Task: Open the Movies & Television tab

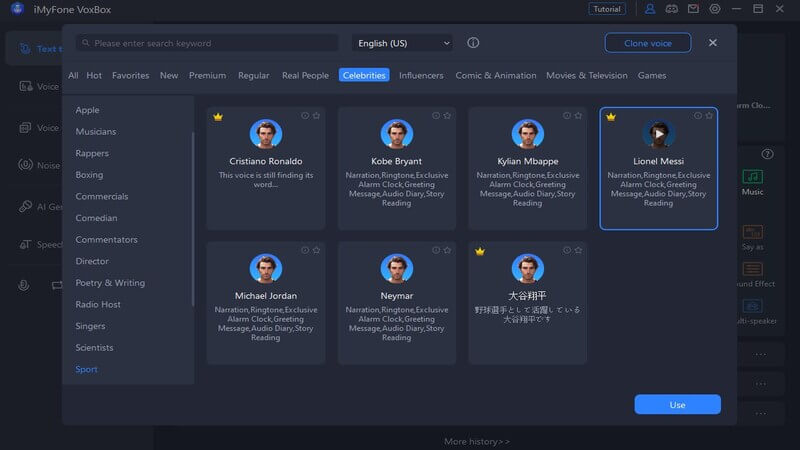Action: click(x=587, y=76)
